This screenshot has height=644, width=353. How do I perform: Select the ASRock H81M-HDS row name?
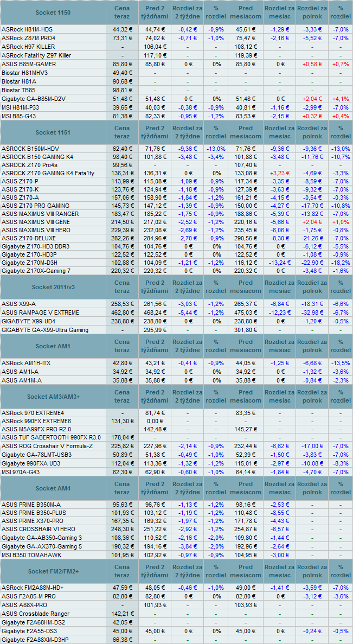click(27, 30)
